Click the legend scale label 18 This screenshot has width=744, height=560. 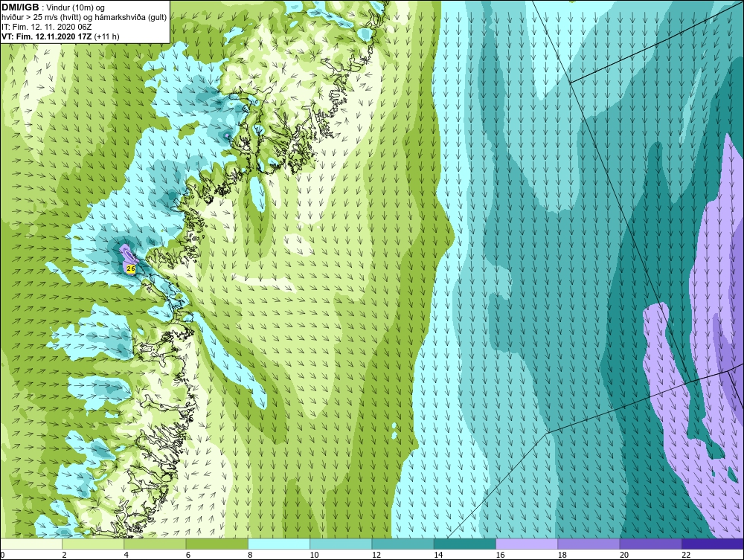pyautogui.click(x=562, y=556)
